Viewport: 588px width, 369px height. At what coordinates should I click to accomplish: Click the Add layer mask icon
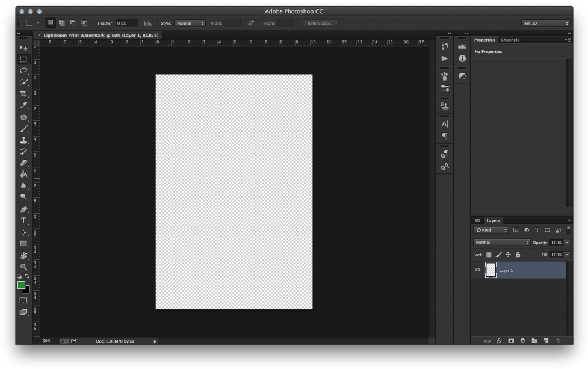(510, 341)
